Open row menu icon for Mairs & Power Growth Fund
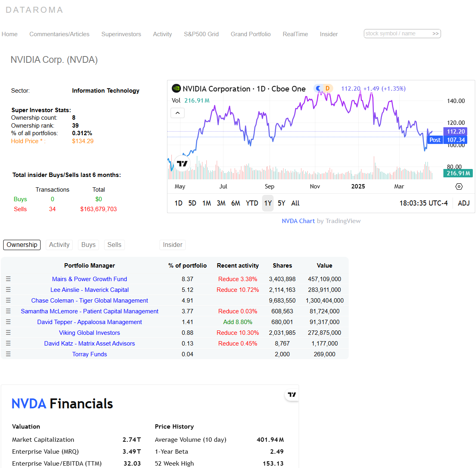 pyautogui.click(x=8, y=279)
